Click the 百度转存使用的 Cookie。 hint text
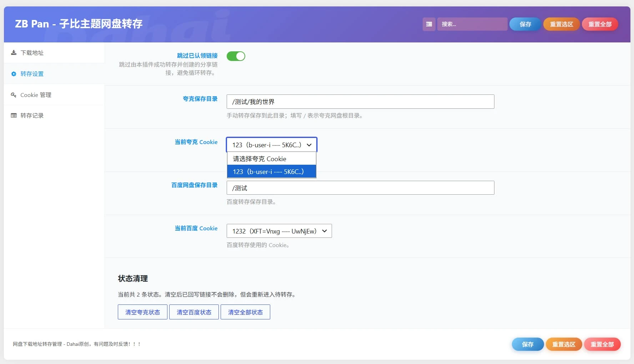This screenshot has height=364, width=634. 258,245
